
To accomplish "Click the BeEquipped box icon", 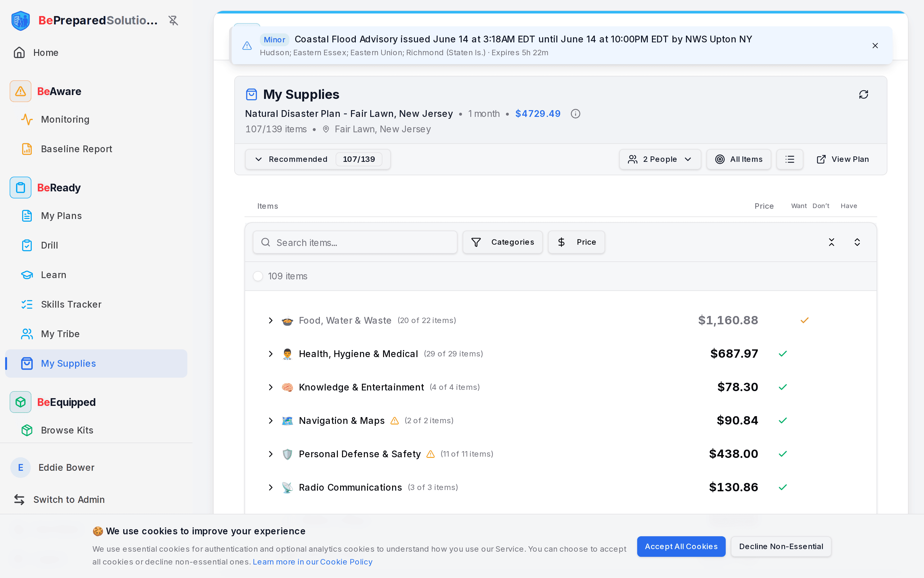I will (21, 402).
